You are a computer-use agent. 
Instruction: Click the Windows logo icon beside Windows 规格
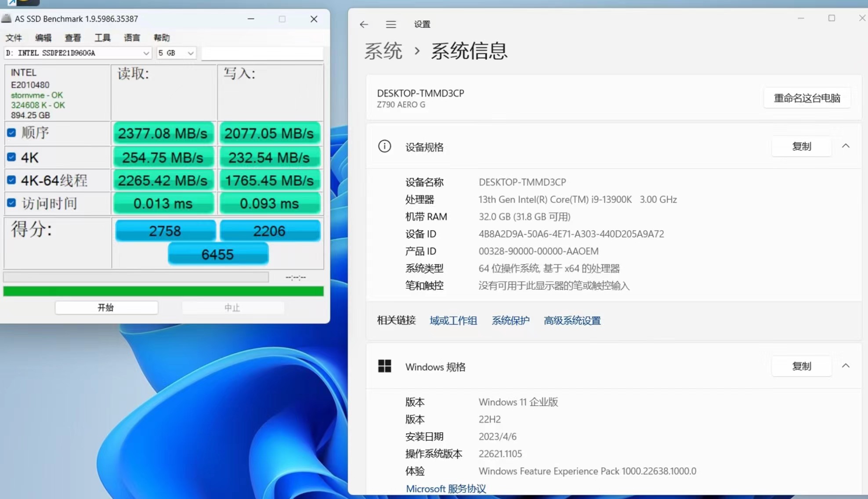(x=384, y=366)
